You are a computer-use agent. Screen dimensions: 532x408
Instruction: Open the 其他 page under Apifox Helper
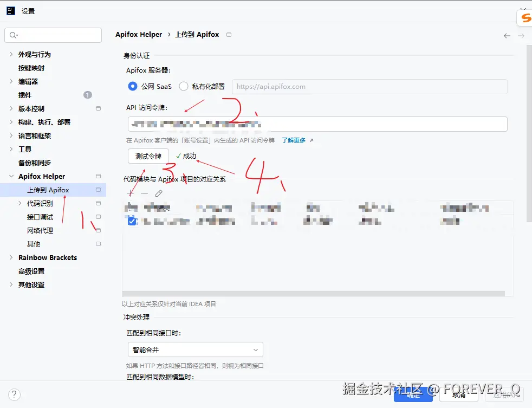tap(34, 244)
